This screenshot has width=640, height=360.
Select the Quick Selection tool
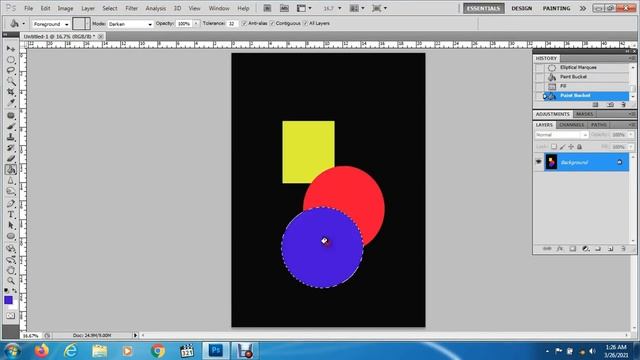11,82
